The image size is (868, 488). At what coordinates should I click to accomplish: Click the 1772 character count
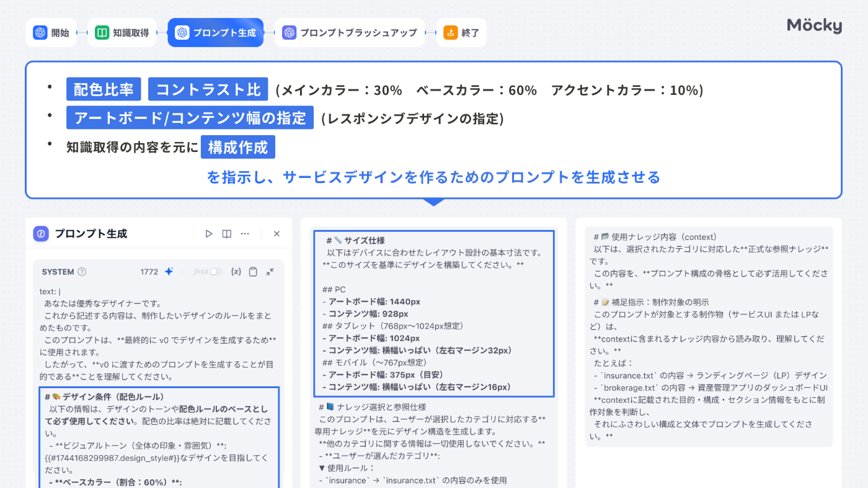click(x=149, y=272)
